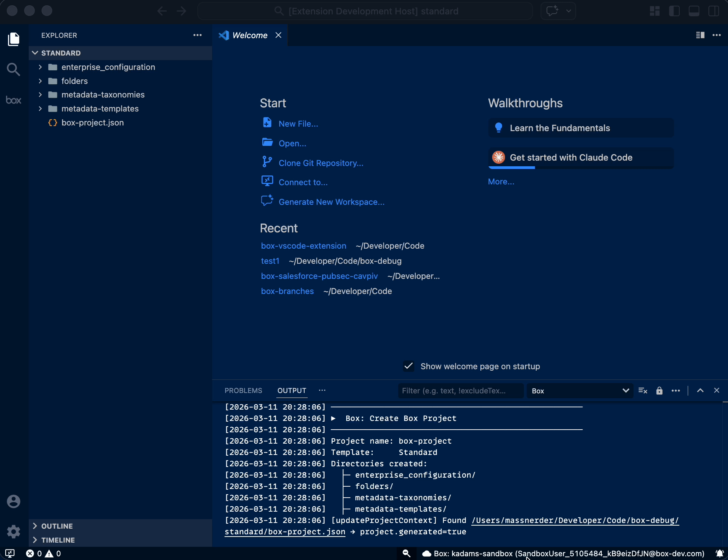The image size is (728, 560).
Task: Open the Manage gear icon
Action: [x=14, y=531]
